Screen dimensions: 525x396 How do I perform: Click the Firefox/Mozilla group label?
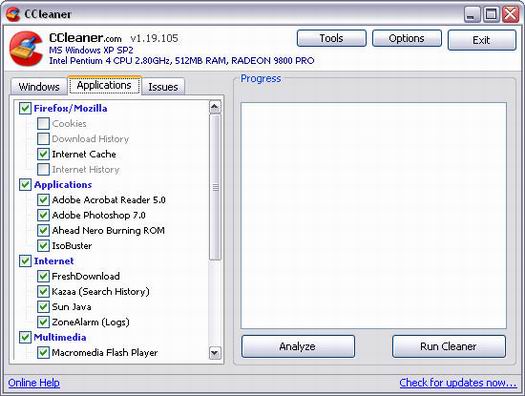[71, 108]
